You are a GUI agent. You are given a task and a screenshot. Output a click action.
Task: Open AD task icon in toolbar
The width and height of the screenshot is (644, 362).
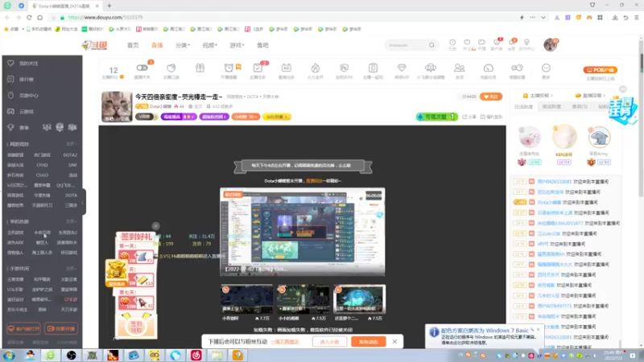[287, 68]
